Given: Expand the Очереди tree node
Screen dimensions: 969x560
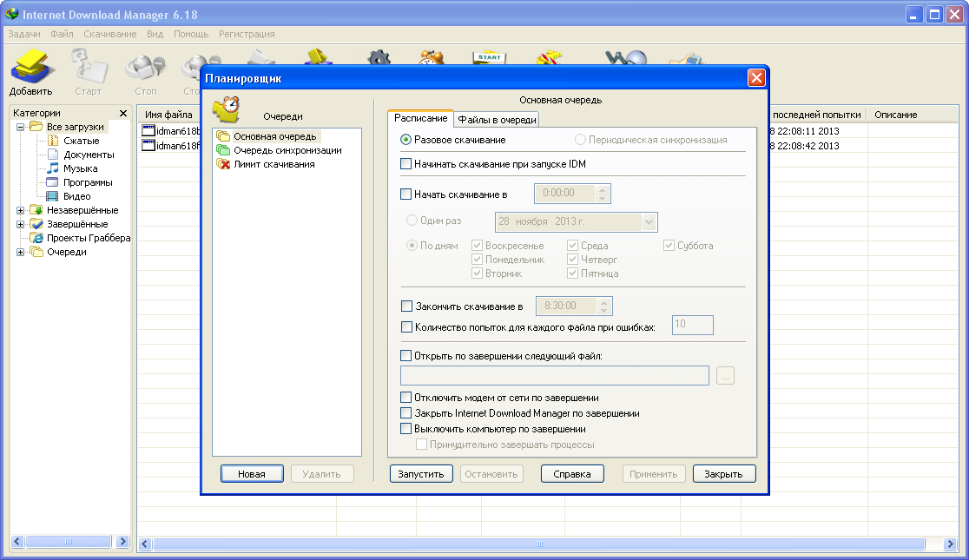Looking at the screenshot, I should point(20,252).
